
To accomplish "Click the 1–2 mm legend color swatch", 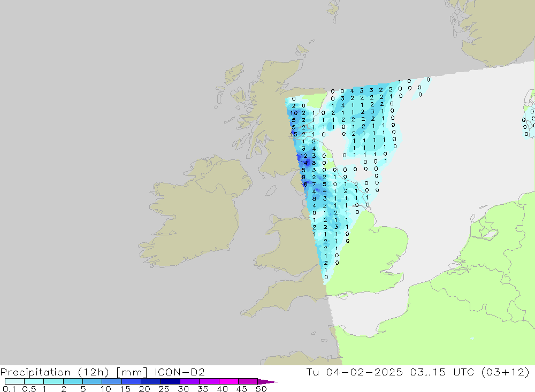I will 53,381.
